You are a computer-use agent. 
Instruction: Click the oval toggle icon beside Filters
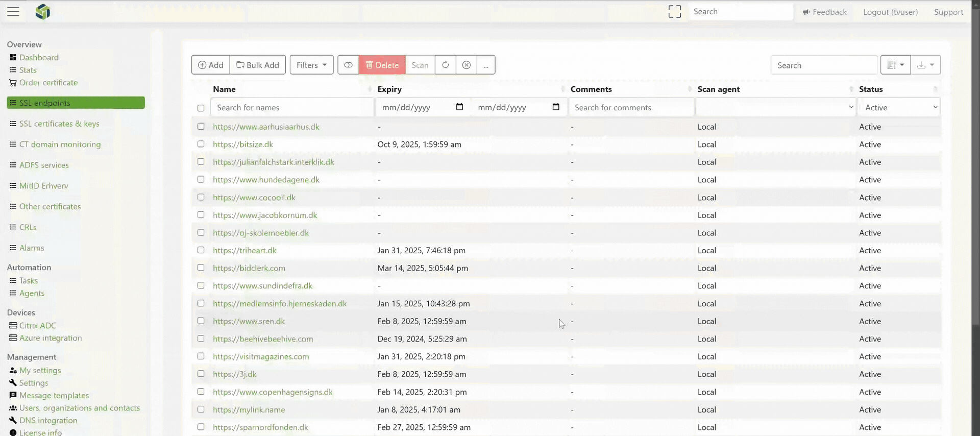(348, 65)
